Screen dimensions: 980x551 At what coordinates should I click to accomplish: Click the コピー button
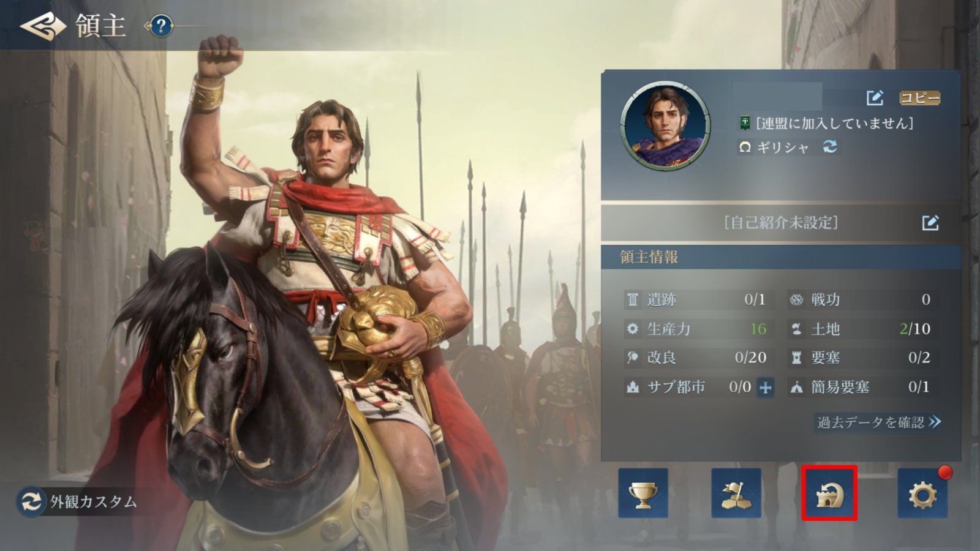click(919, 97)
